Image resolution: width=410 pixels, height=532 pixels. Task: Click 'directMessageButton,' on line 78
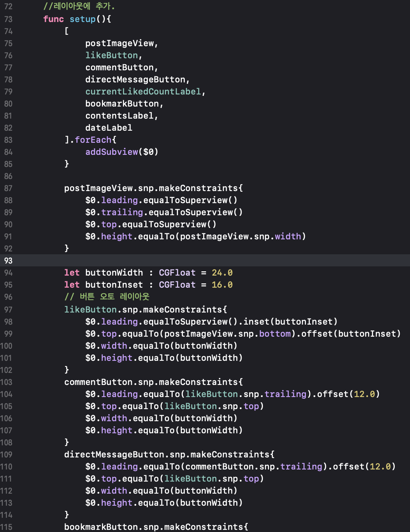[137, 80]
